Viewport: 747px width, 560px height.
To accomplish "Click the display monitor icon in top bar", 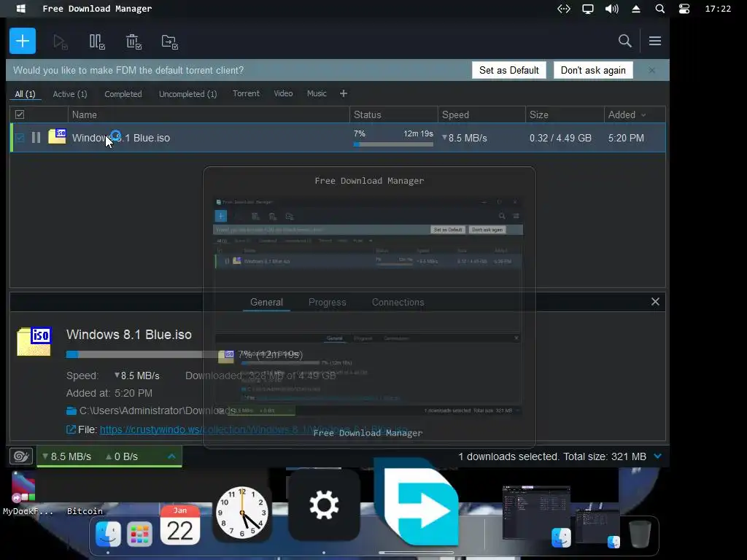I will (588, 9).
